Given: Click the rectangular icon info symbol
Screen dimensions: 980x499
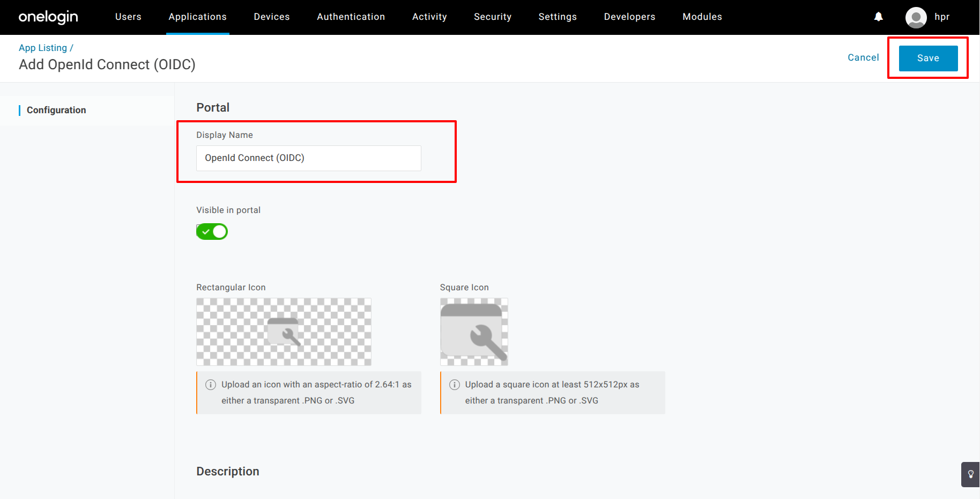Looking at the screenshot, I should pyautogui.click(x=211, y=385).
